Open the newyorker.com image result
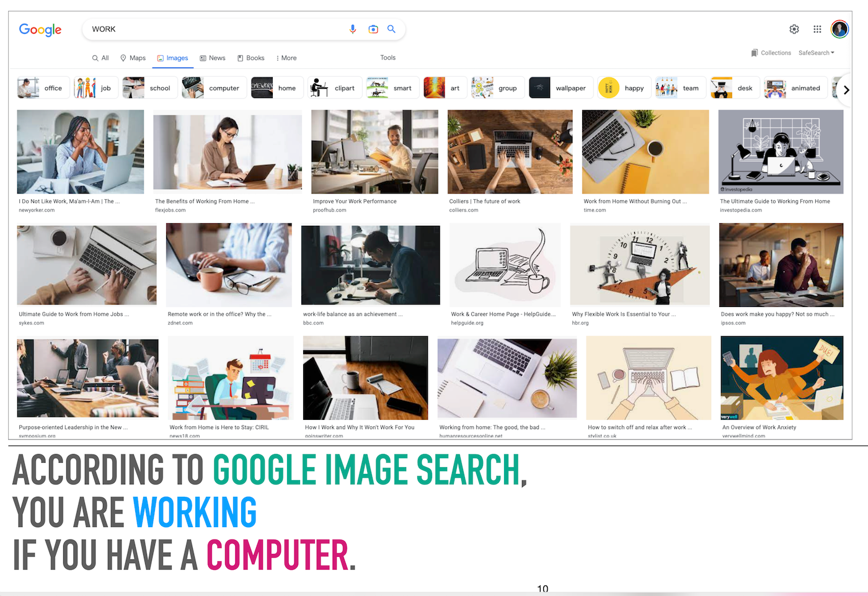 81,152
